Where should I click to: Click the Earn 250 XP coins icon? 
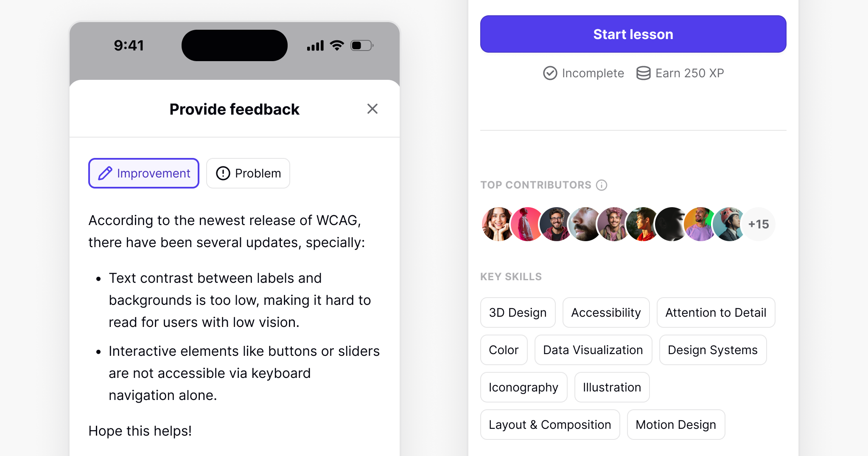(643, 73)
